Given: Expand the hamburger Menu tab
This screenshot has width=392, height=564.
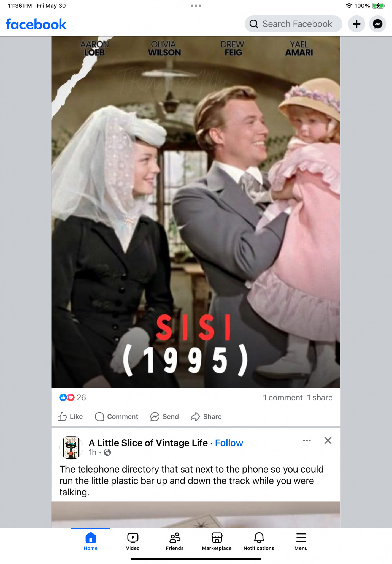Looking at the screenshot, I should 301,541.
